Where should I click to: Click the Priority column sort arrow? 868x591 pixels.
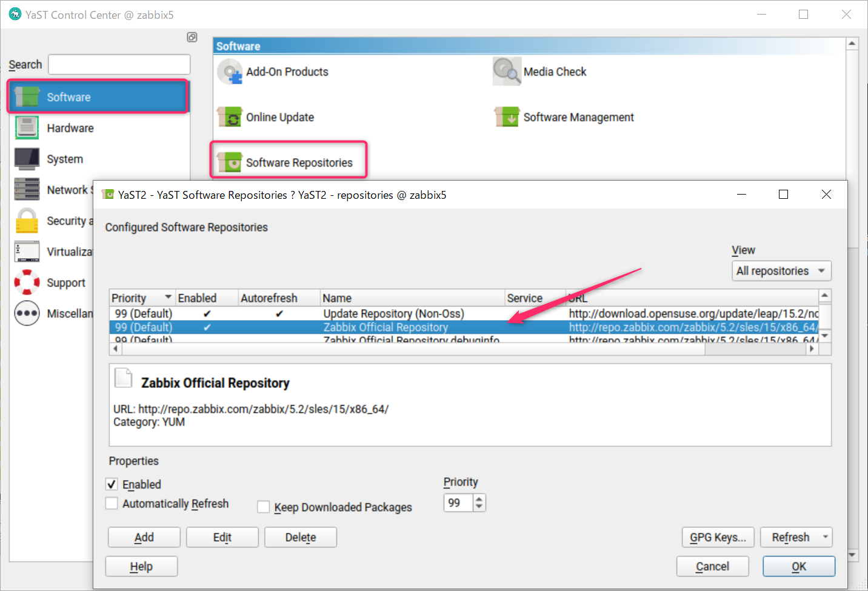pos(169,298)
